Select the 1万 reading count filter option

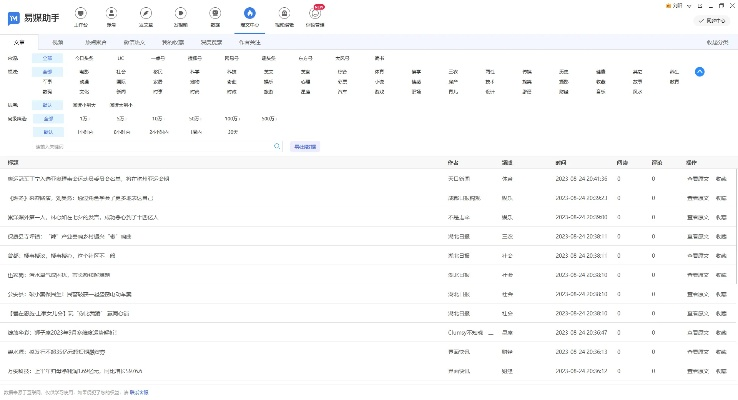(83, 118)
